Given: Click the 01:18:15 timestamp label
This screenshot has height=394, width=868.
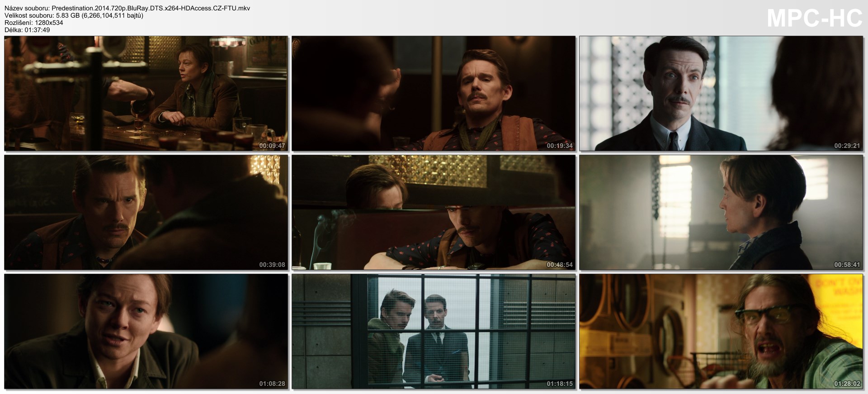Looking at the screenshot, I should tap(560, 384).
